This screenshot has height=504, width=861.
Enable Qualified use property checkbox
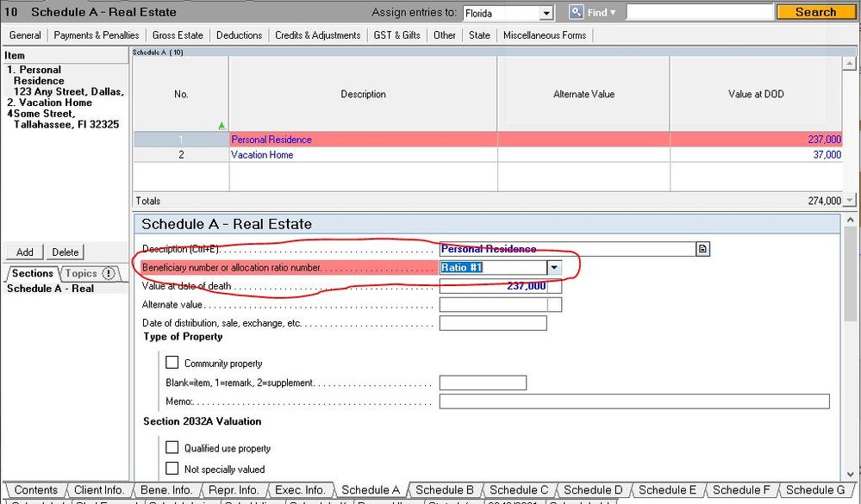tap(172, 448)
